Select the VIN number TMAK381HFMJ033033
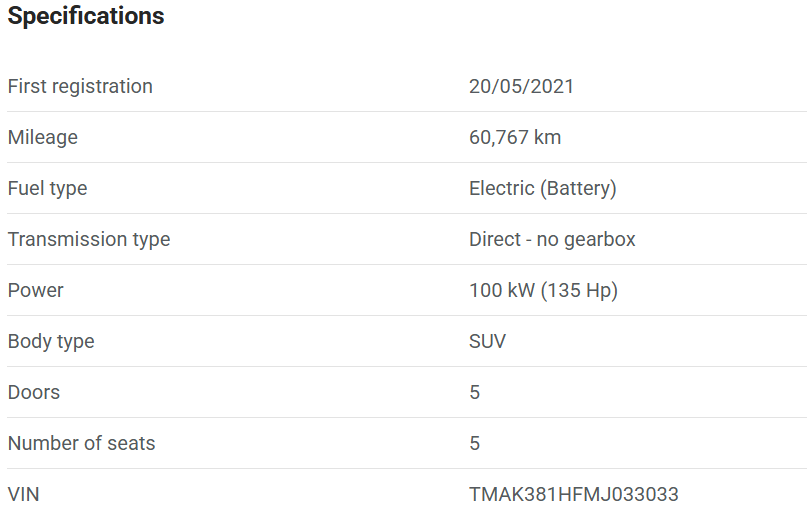The width and height of the screenshot is (807, 517). click(x=574, y=494)
